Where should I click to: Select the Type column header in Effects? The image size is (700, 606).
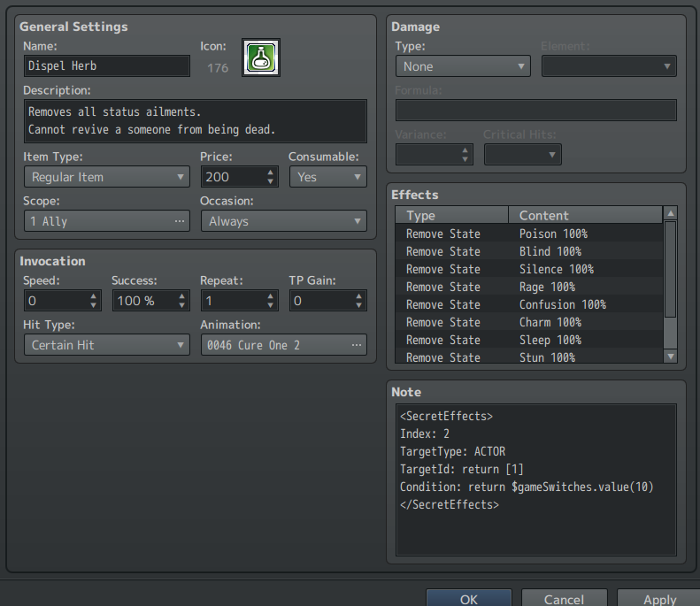click(452, 215)
